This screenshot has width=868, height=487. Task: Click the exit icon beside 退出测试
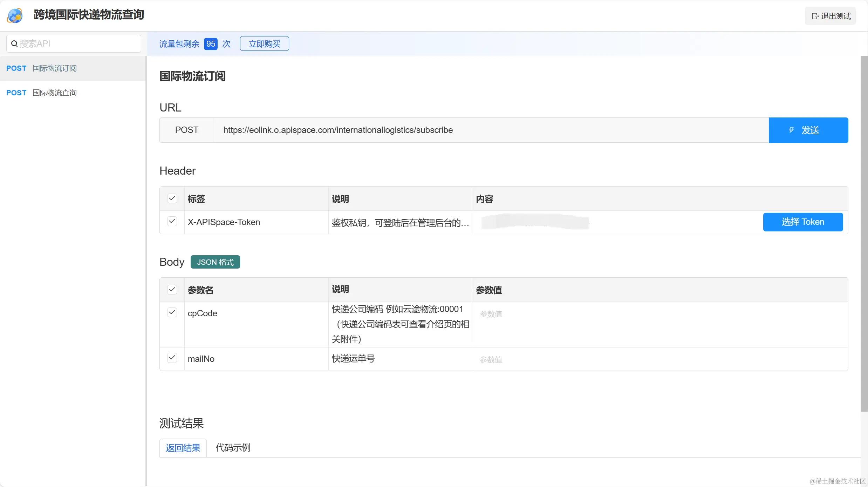[x=815, y=16]
